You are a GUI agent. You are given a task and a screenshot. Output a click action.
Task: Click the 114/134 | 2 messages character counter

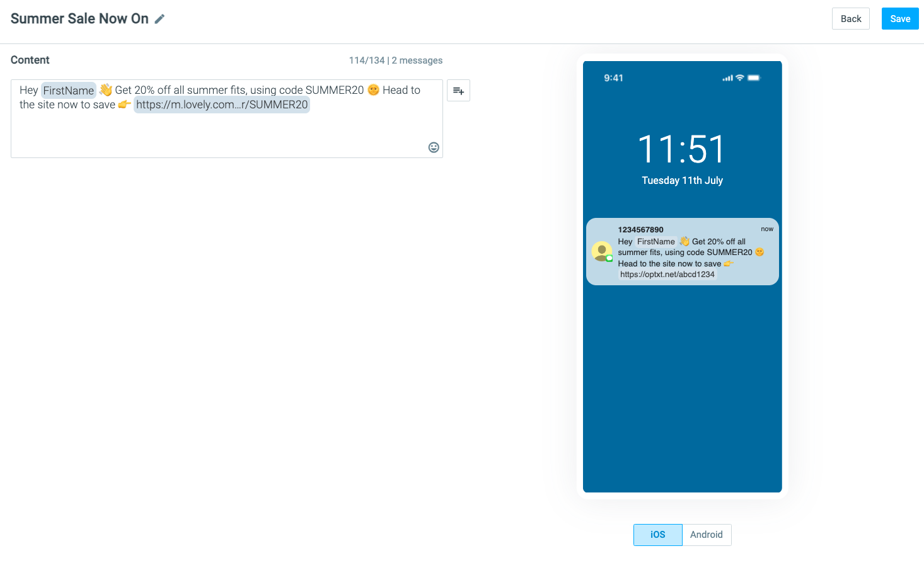pyautogui.click(x=396, y=60)
